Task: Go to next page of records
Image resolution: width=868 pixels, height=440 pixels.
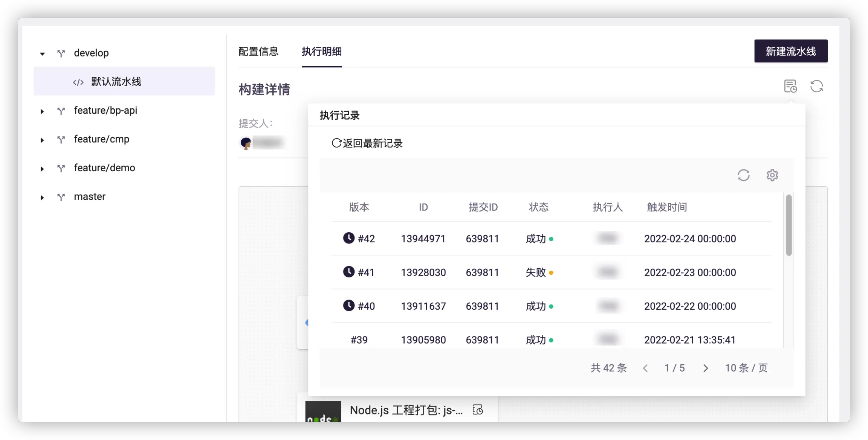Action: 705,368
